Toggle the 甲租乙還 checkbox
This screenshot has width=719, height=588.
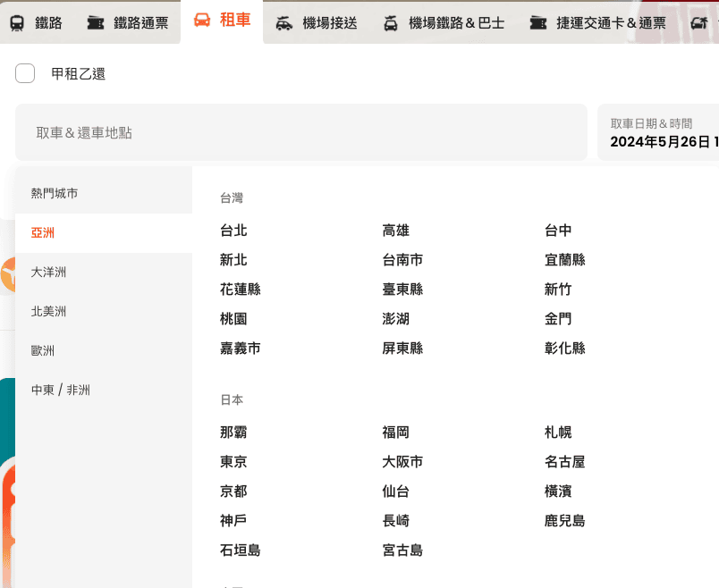(25, 73)
